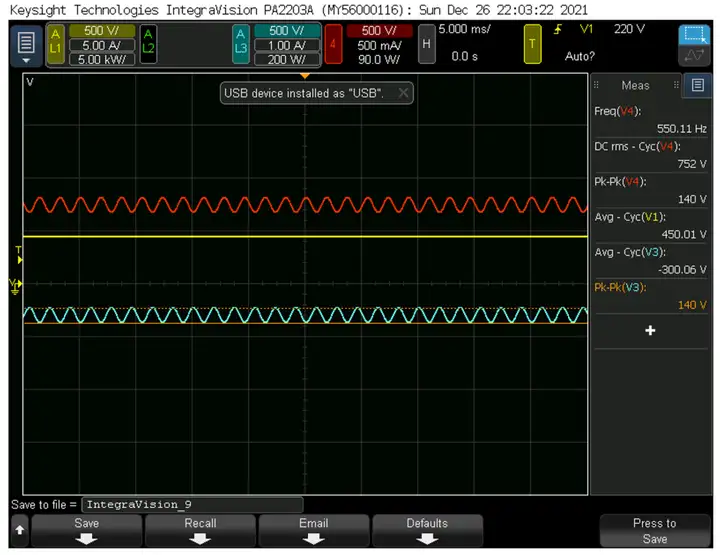Click the L1 5.00 kW/ power scale

click(x=102, y=59)
